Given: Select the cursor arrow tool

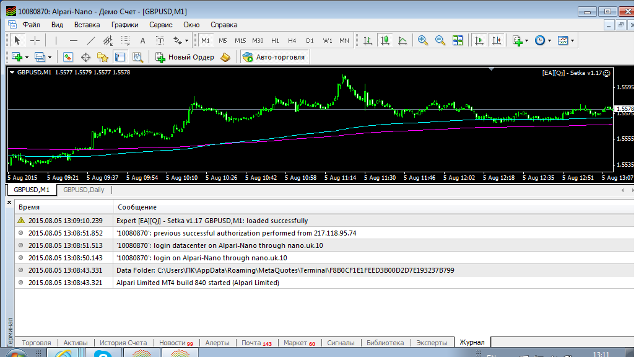Looking at the screenshot, I should 17,40.
